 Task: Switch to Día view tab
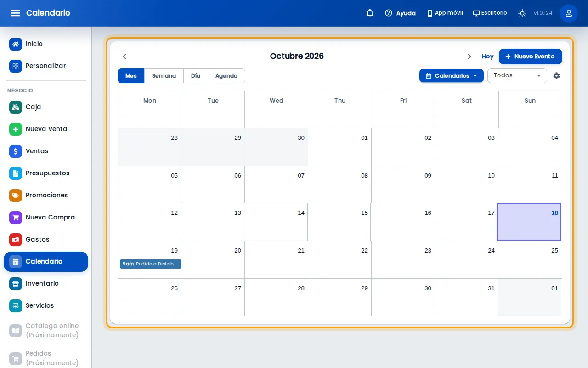pyautogui.click(x=196, y=76)
